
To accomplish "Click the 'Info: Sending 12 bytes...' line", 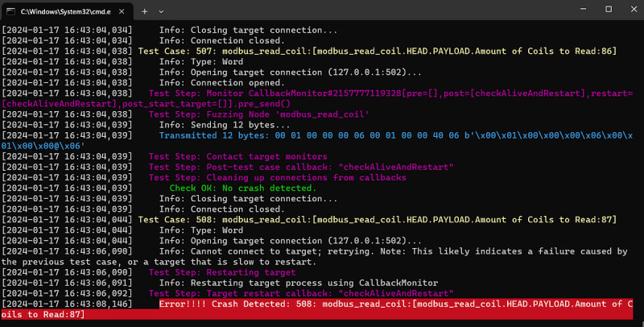I will (216, 125).
